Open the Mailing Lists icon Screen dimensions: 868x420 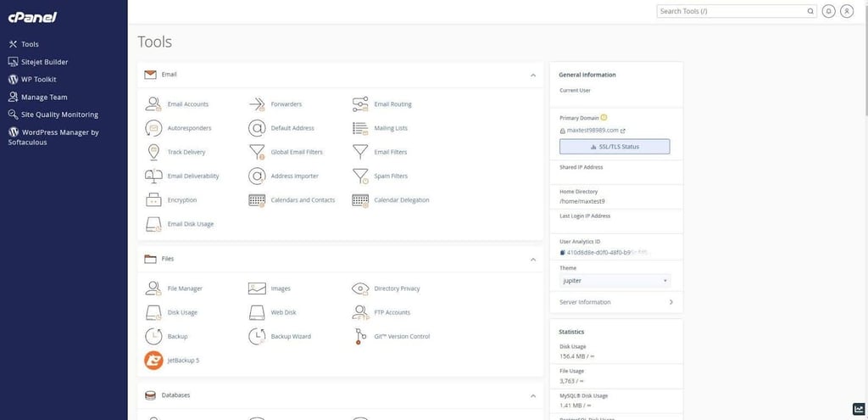click(x=360, y=128)
